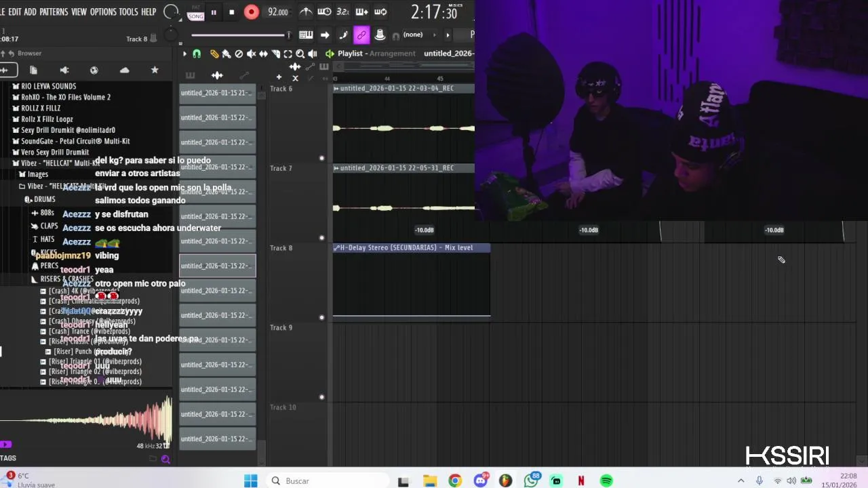This screenshot has height=488, width=868.
Task: Select the slice tool in playlist
Action: point(275,54)
